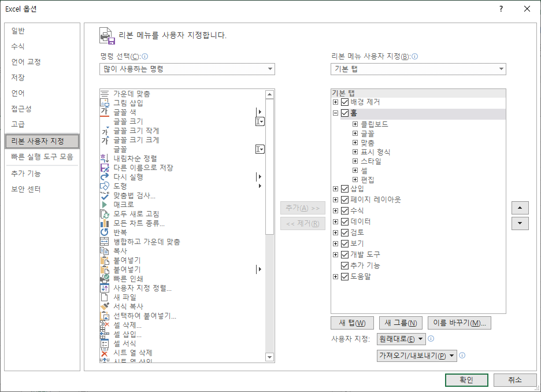Select the 셀 삭제 icon
The width and height of the screenshot is (541, 392).
click(105, 325)
